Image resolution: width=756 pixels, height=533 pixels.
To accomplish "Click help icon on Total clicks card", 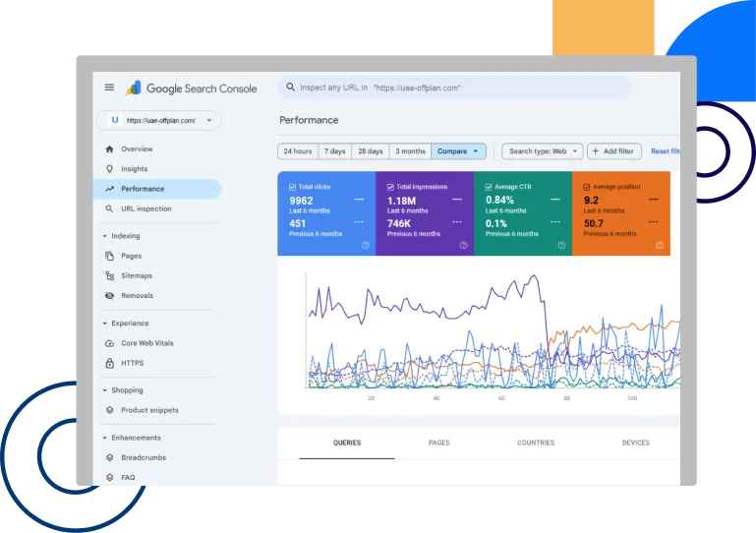I will (x=366, y=246).
